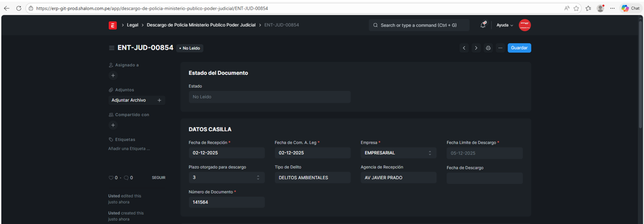Click the Número de Documento field
This screenshot has width=644, height=224.
[x=226, y=202]
